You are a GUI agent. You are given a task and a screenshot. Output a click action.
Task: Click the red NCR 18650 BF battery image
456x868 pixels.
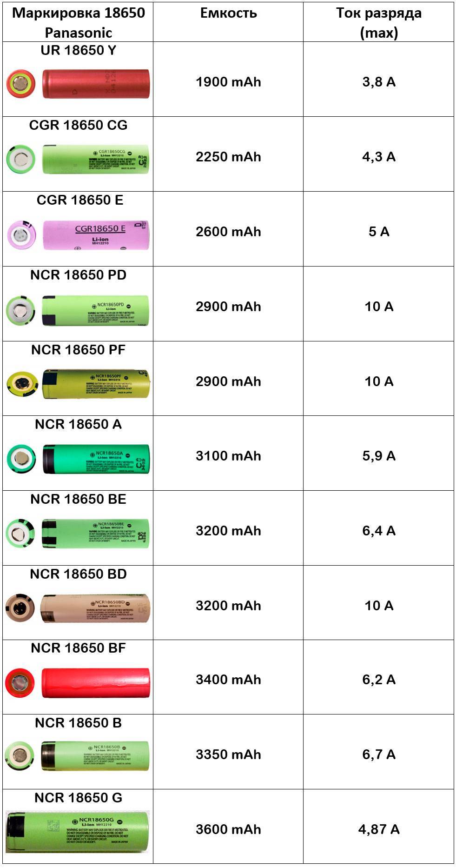96,682
